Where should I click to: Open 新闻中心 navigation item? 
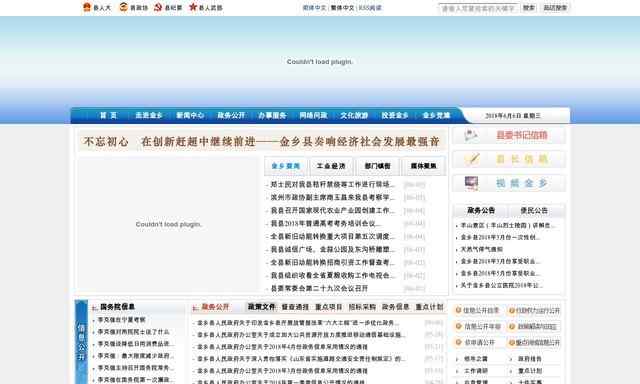click(190, 115)
